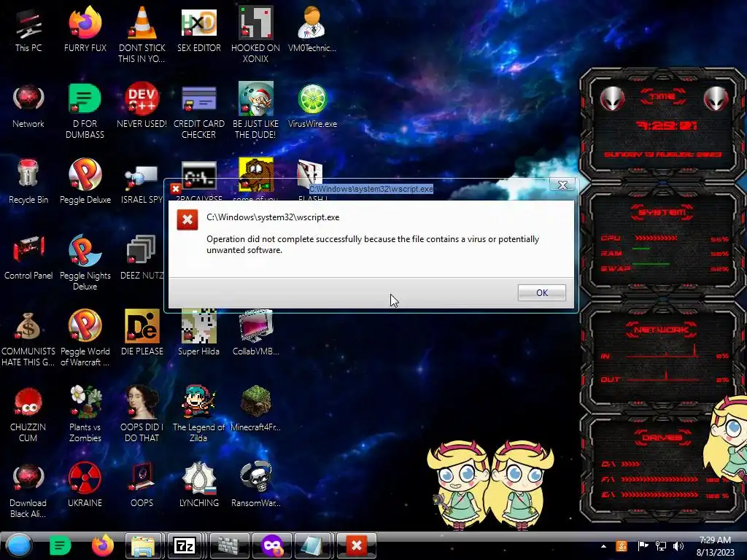Open the Start orb on the taskbar
Viewport: 747px width, 560px height.
19,545
